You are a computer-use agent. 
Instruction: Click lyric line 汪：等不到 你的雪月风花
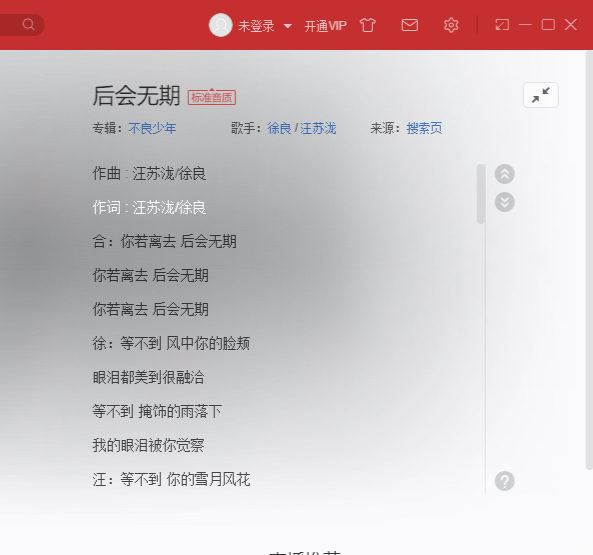point(171,480)
